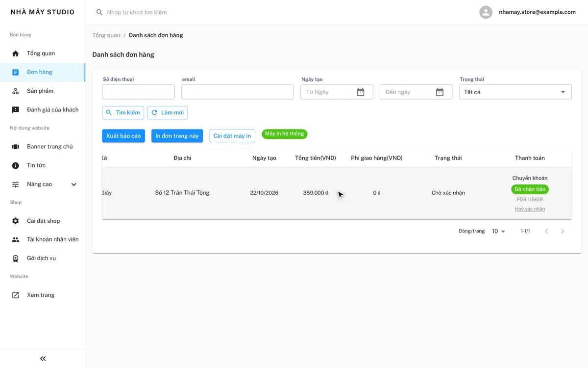Click the Tìm kiếm button
Image resolution: width=588 pixels, height=368 pixels.
click(x=123, y=113)
